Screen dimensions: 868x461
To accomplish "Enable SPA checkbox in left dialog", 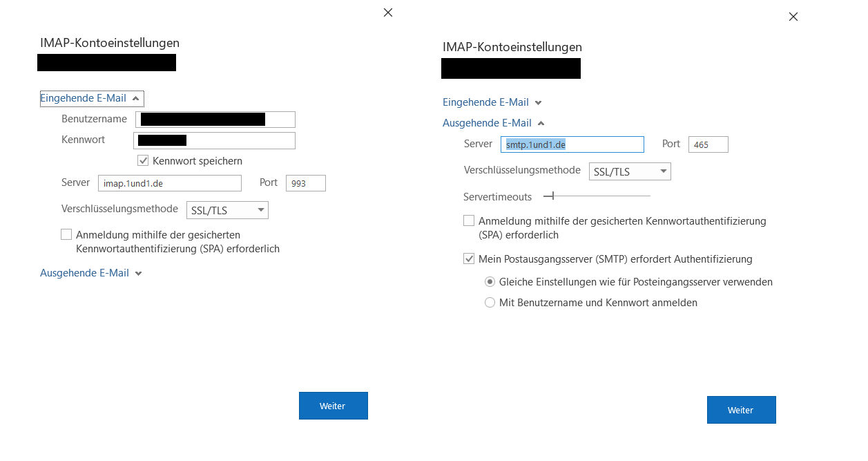I will tap(66, 235).
